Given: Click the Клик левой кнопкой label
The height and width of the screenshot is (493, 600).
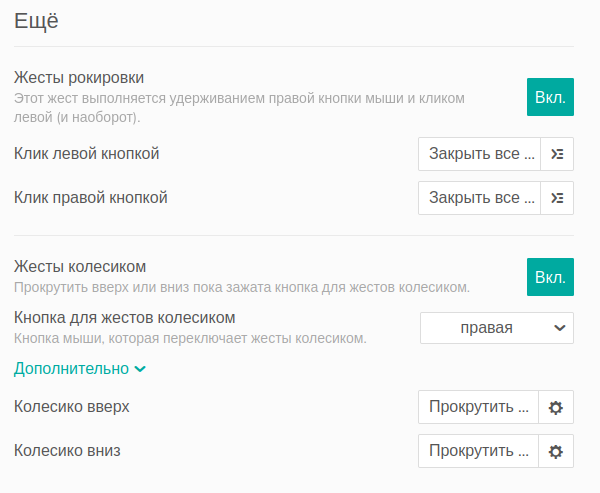Looking at the screenshot, I should pos(86,154).
